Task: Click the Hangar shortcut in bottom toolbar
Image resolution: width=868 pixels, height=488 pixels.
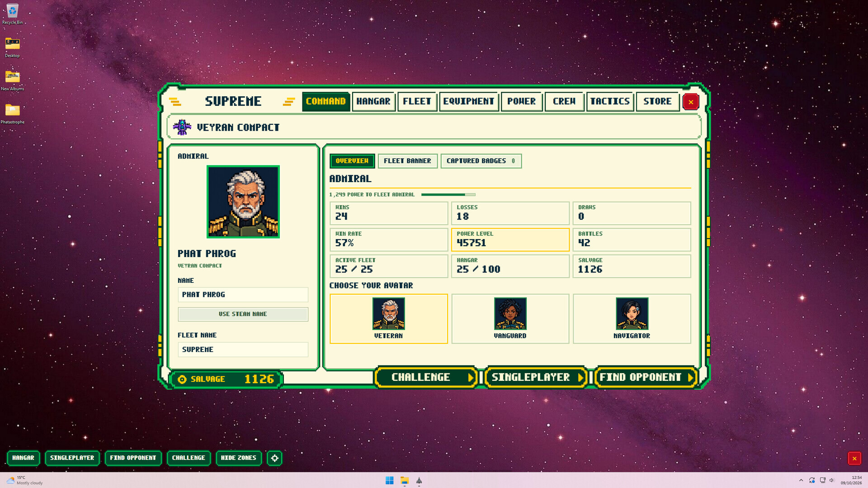Action: pyautogui.click(x=23, y=458)
